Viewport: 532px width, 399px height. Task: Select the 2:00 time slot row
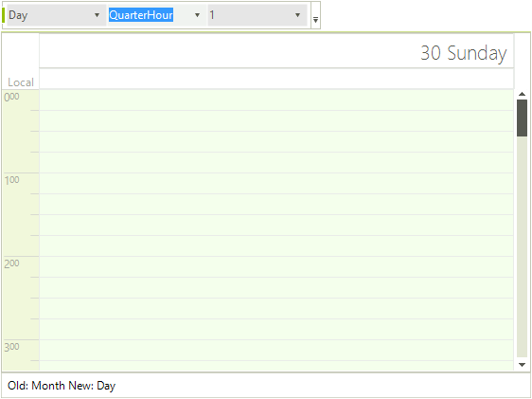[276, 267]
